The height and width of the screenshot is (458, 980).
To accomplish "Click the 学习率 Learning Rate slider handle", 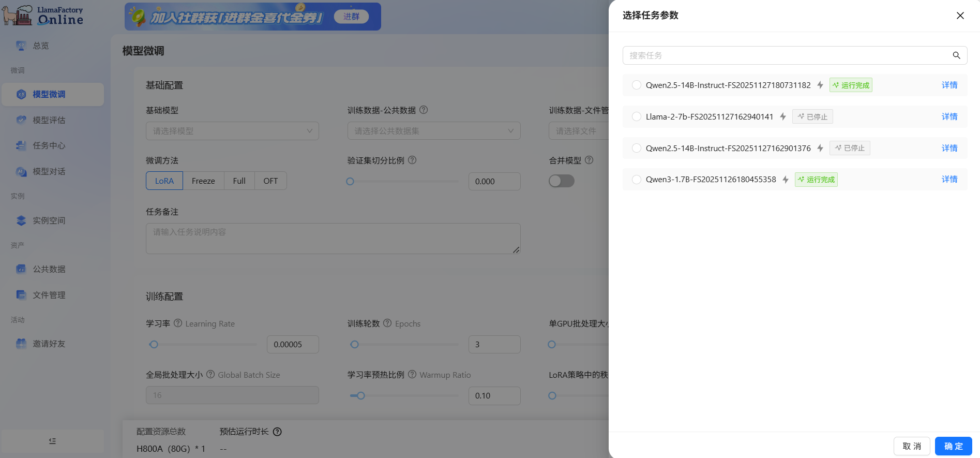I will click(154, 344).
